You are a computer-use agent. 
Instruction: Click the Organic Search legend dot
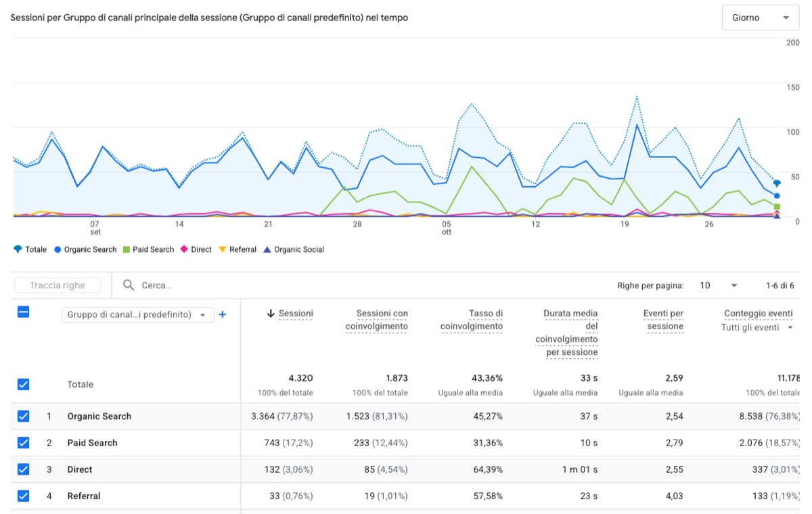pos(58,250)
